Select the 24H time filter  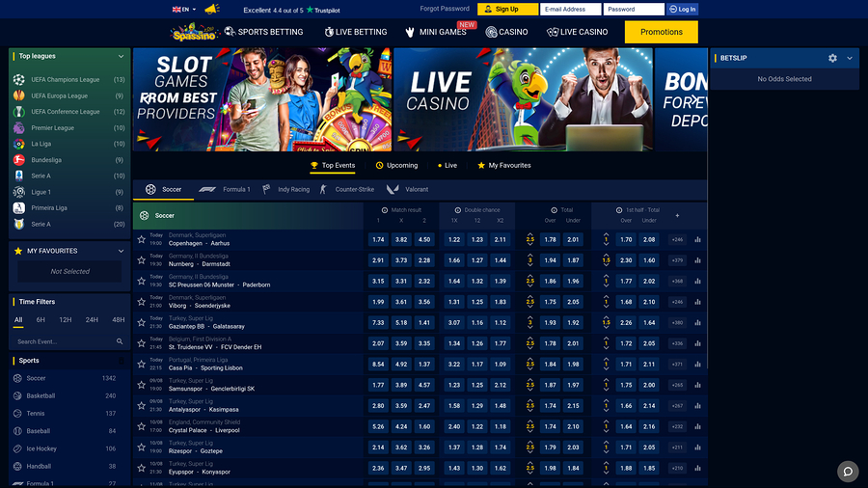(92, 320)
